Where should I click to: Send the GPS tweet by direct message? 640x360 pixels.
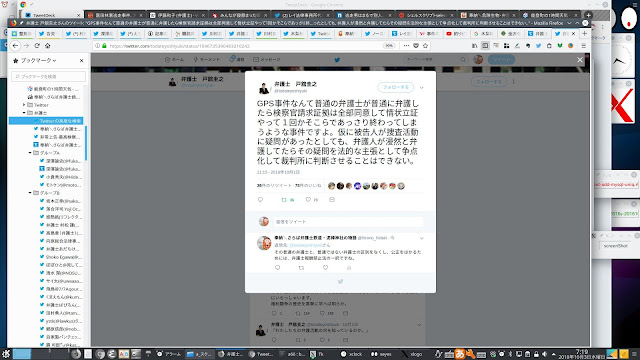point(332,200)
